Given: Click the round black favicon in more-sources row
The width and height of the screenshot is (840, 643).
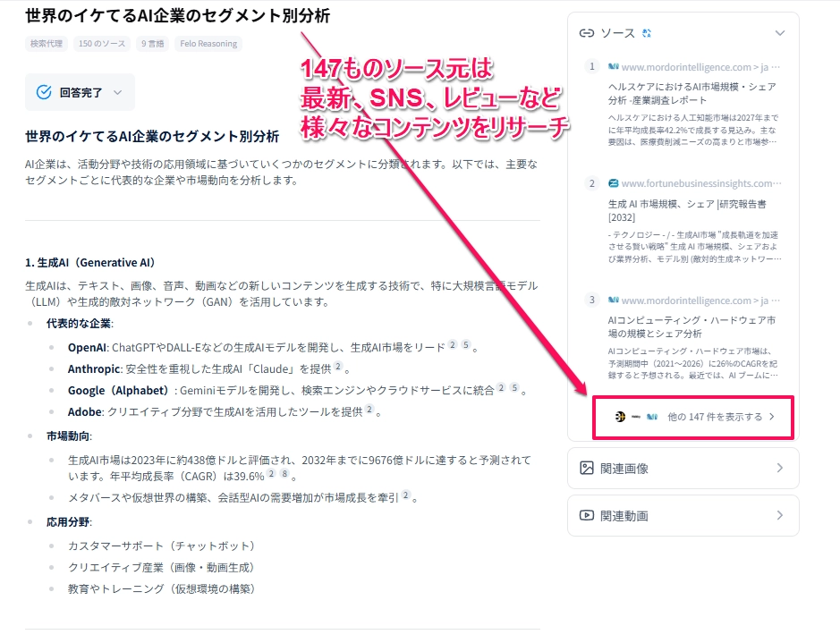Looking at the screenshot, I should 620,417.
